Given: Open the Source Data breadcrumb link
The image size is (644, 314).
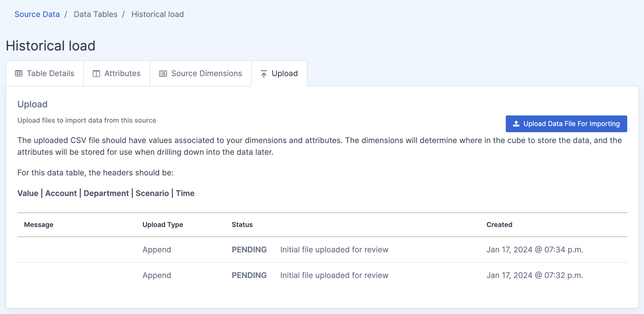Looking at the screenshot, I should (x=37, y=14).
